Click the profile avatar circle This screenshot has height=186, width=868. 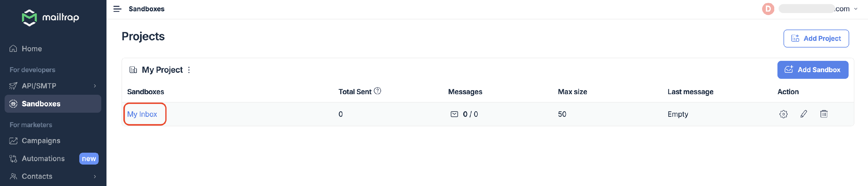pyautogui.click(x=768, y=9)
